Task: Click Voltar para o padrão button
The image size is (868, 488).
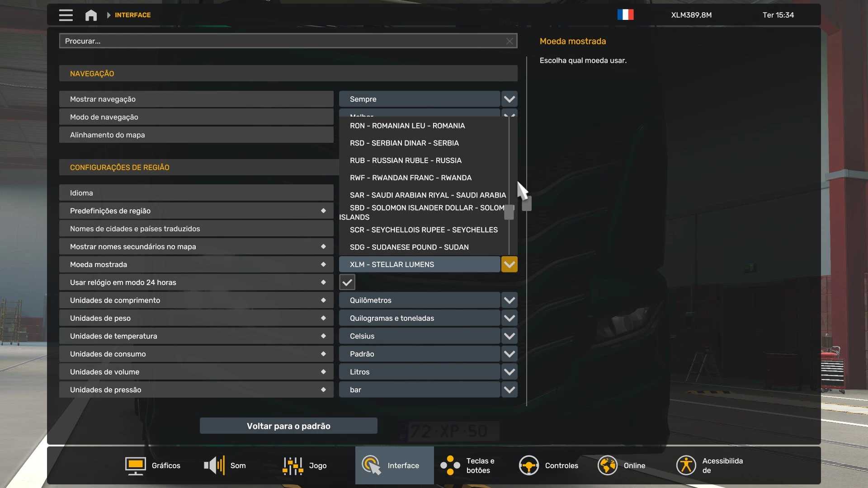Action: (288, 426)
